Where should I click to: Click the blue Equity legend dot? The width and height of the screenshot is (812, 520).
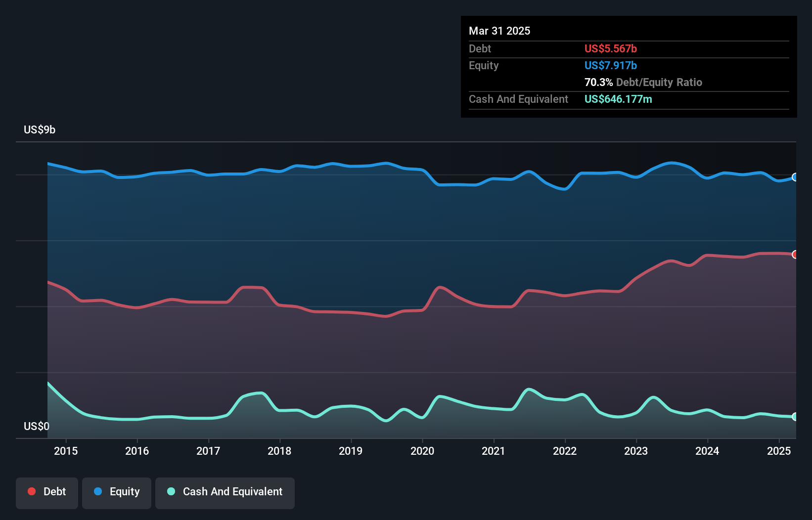tap(98, 491)
